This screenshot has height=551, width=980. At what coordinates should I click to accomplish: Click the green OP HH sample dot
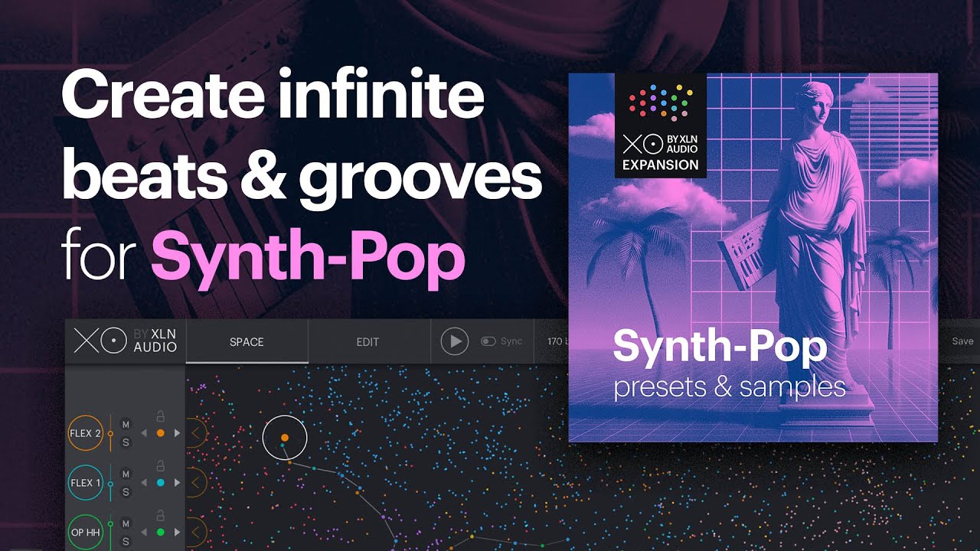(x=161, y=533)
